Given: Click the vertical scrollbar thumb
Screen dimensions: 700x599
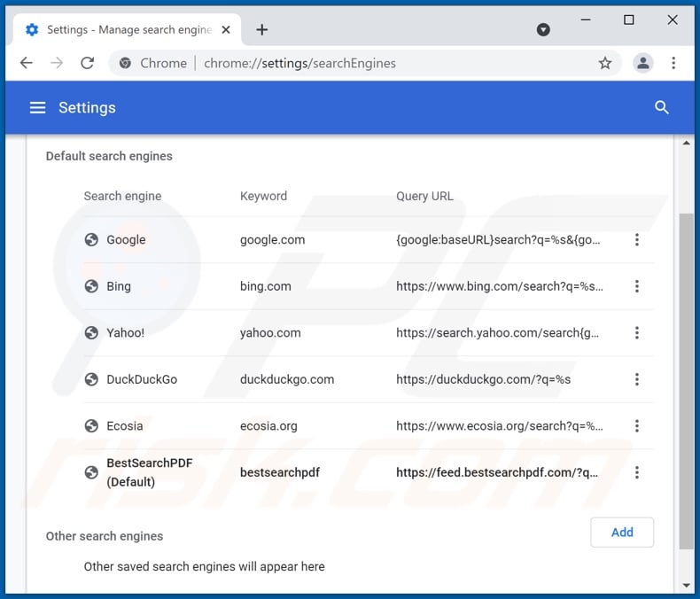Looking at the screenshot, I should tap(686, 382).
